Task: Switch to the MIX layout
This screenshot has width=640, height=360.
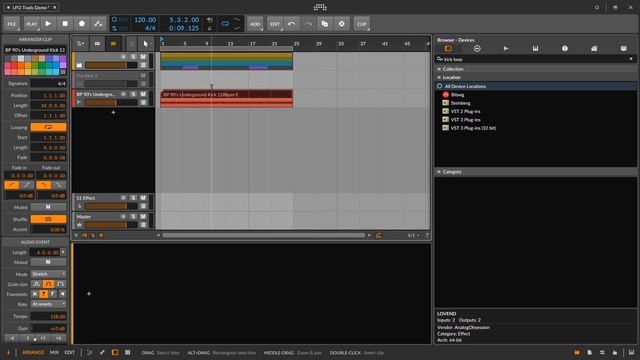Action: point(54,352)
